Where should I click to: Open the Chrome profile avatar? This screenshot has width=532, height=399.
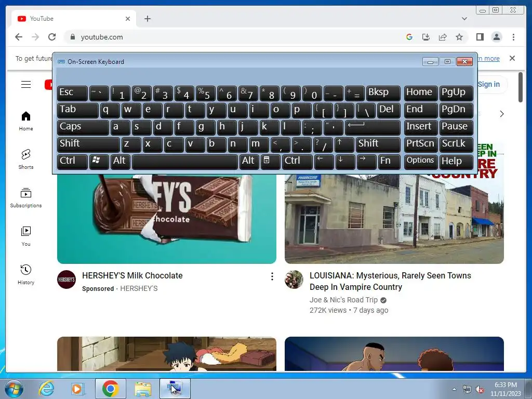[x=496, y=37]
